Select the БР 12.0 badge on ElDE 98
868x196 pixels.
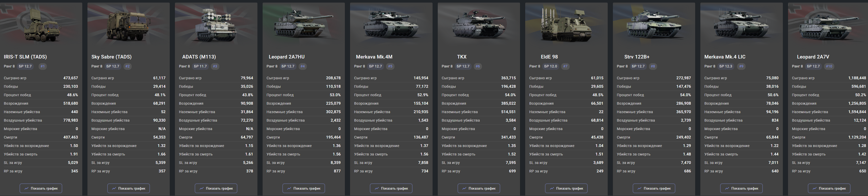[551, 66]
